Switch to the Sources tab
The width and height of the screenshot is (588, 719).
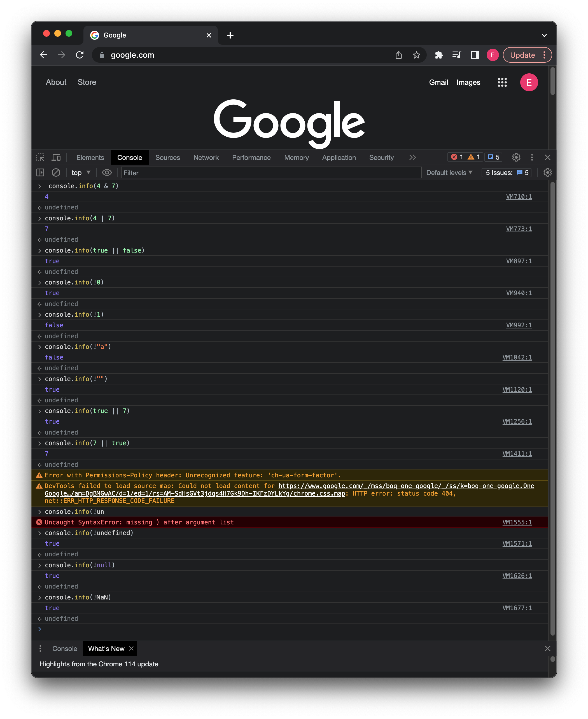tap(168, 157)
